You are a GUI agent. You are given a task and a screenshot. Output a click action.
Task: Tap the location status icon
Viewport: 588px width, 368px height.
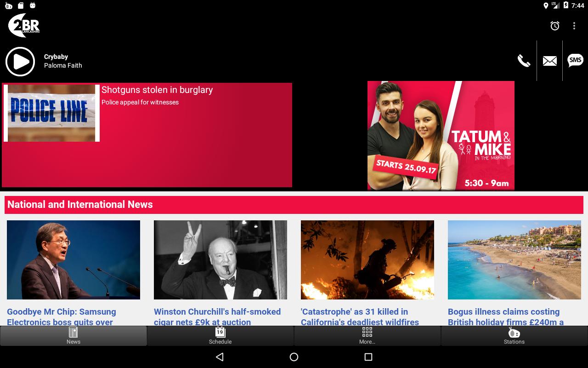pos(546,6)
